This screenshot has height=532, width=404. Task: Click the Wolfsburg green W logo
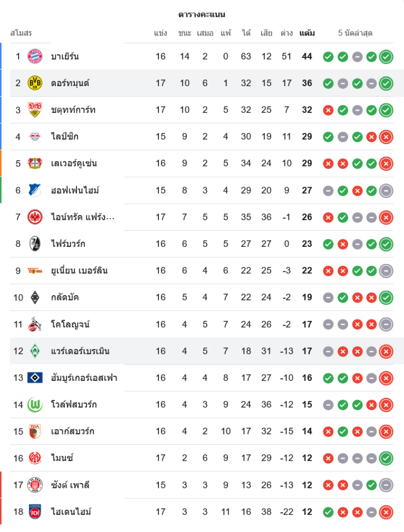[35, 405]
